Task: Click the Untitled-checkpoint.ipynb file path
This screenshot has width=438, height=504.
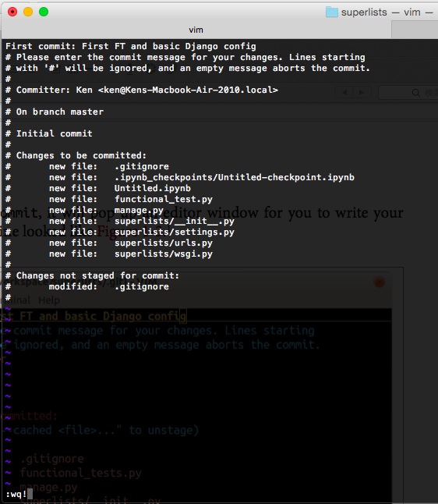Action: click(x=235, y=177)
